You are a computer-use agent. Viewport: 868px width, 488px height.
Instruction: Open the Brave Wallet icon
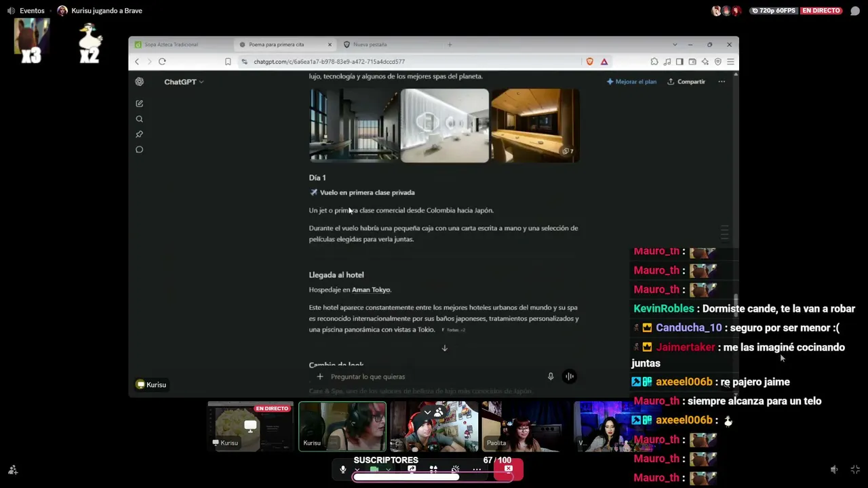(x=692, y=62)
